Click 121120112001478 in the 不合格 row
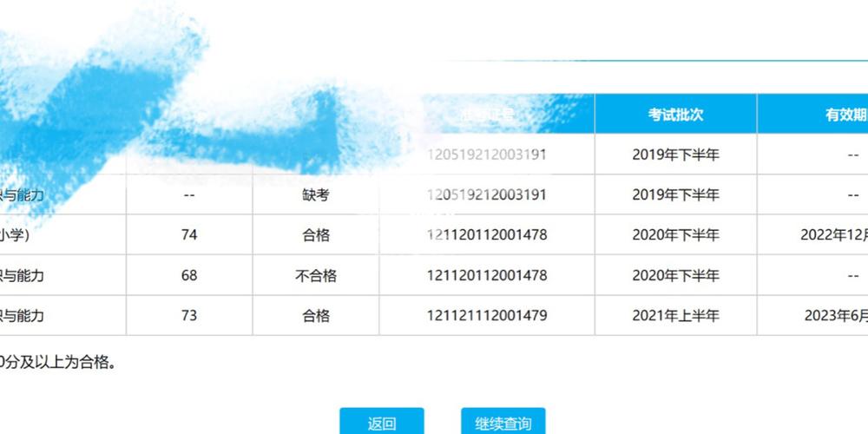 point(487,275)
